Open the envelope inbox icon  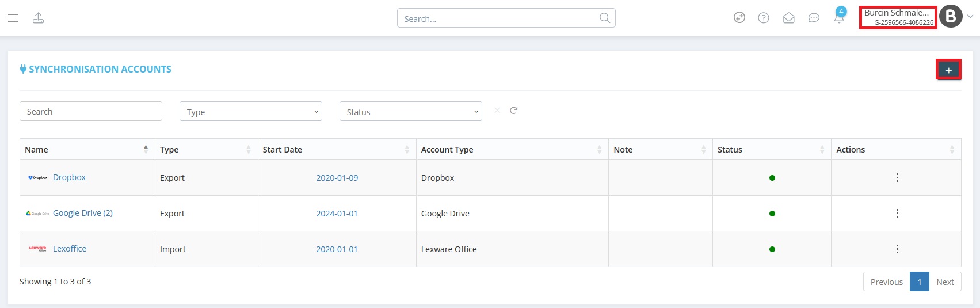(789, 18)
